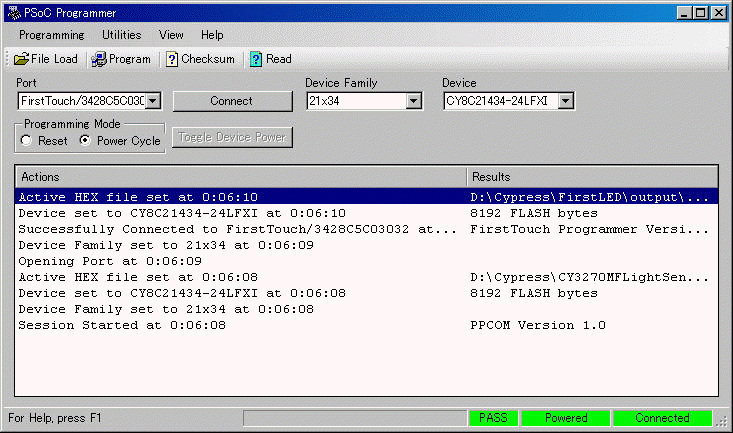Minimize the PSoC Programmer window
Image resolution: width=733 pixels, height=433 pixels.
[x=684, y=13]
